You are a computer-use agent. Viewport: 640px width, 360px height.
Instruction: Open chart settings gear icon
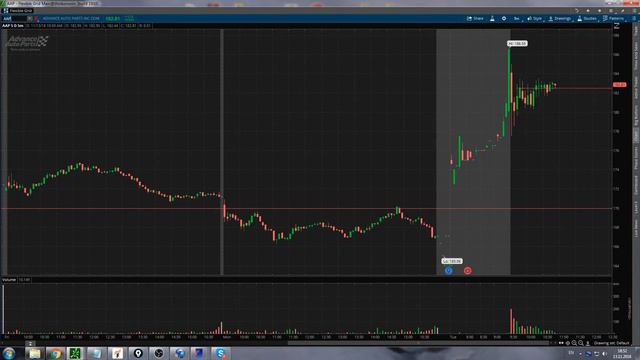coord(504,18)
